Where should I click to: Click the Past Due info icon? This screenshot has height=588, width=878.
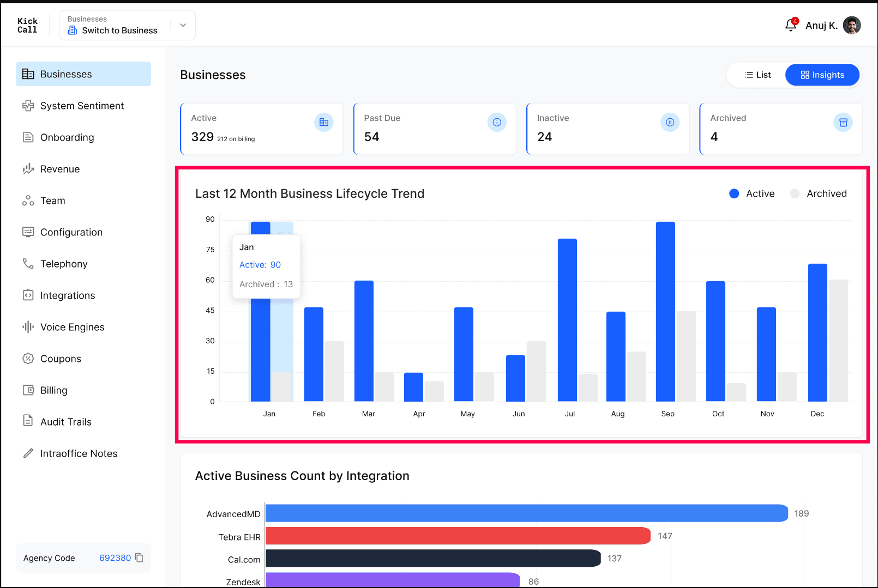coord(497,122)
